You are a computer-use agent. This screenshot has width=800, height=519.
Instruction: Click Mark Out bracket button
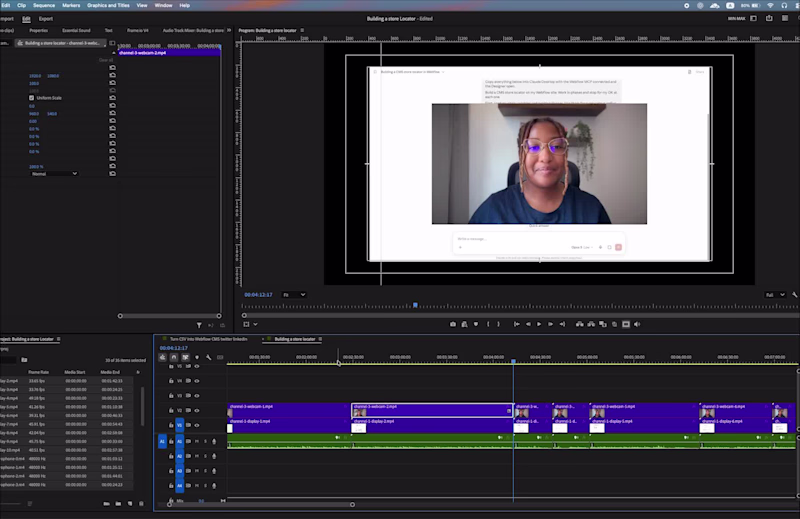coord(498,324)
